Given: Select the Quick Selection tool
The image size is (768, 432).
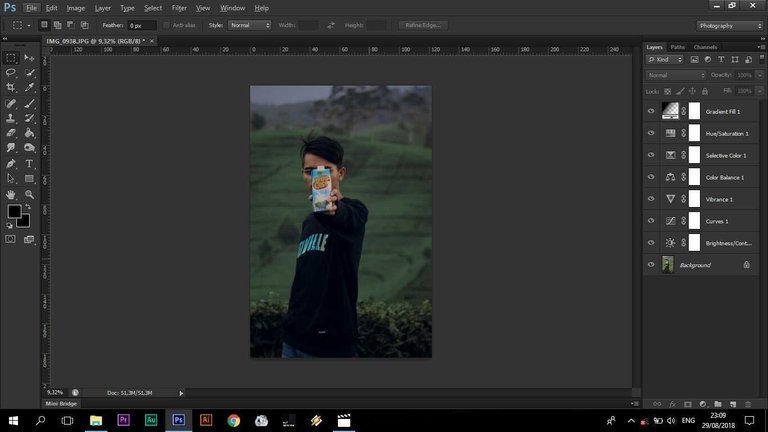Looking at the screenshot, I should [x=29, y=72].
